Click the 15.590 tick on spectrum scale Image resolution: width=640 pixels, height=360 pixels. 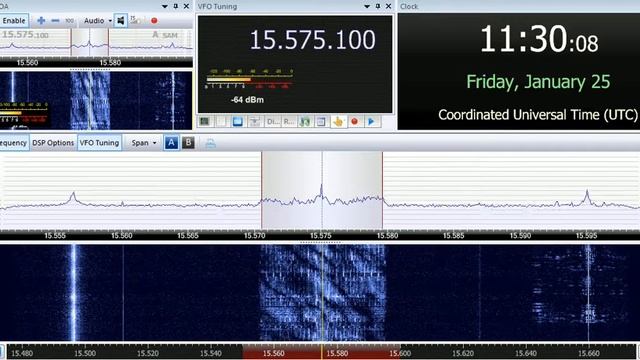click(520, 236)
